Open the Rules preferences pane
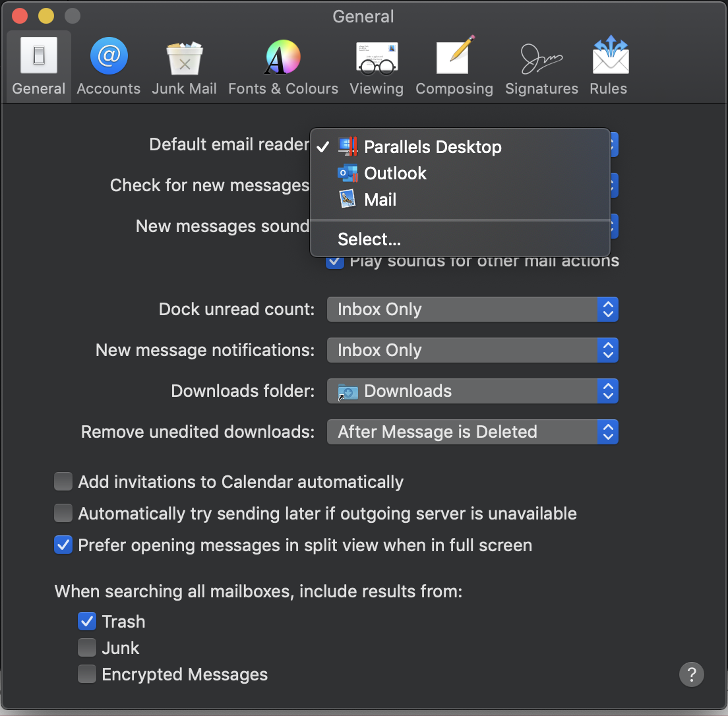The width and height of the screenshot is (728, 716). coord(609,67)
